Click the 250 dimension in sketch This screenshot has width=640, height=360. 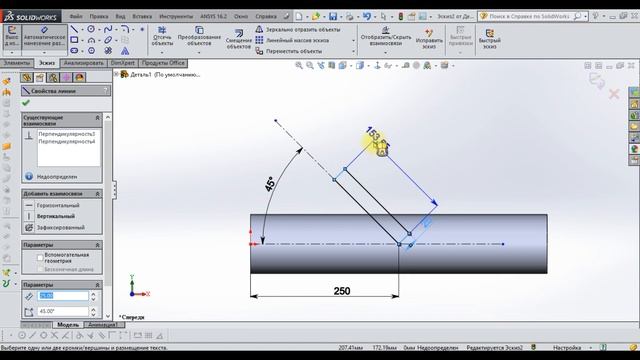click(x=342, y=291)
